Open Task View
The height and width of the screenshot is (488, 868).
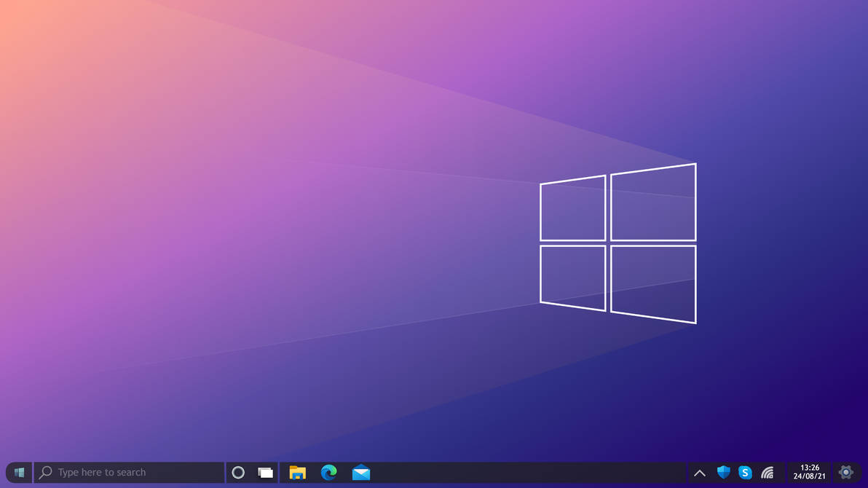click(264, 472)
